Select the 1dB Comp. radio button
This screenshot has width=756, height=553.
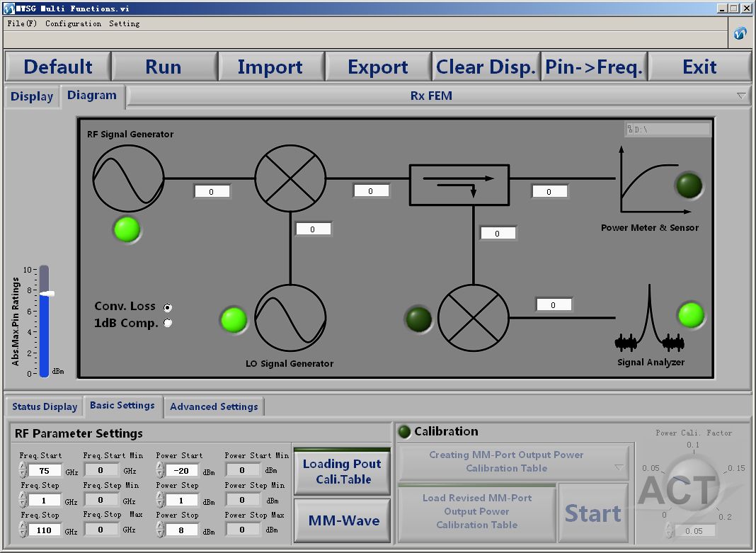[168, 324]
